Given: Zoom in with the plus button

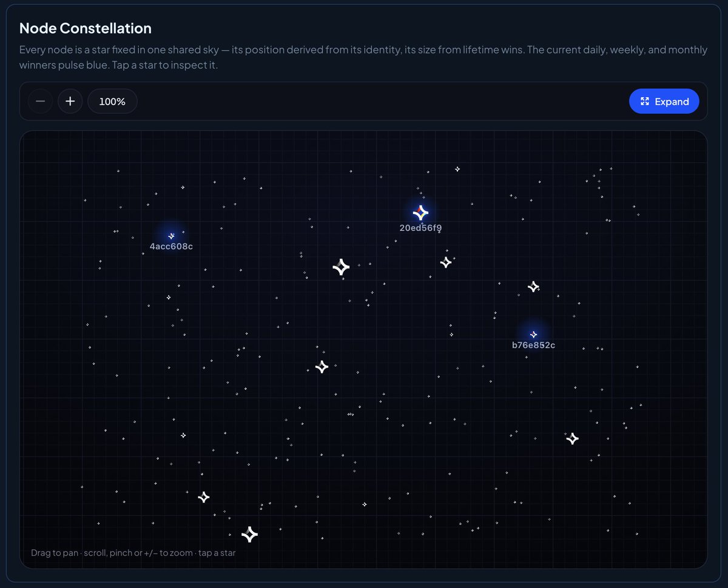Looking at the screenshot, I should (x=70, y=101).
